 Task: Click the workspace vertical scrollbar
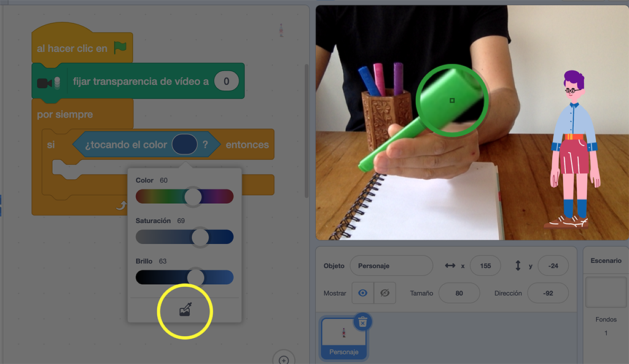(x=307, y=131)
